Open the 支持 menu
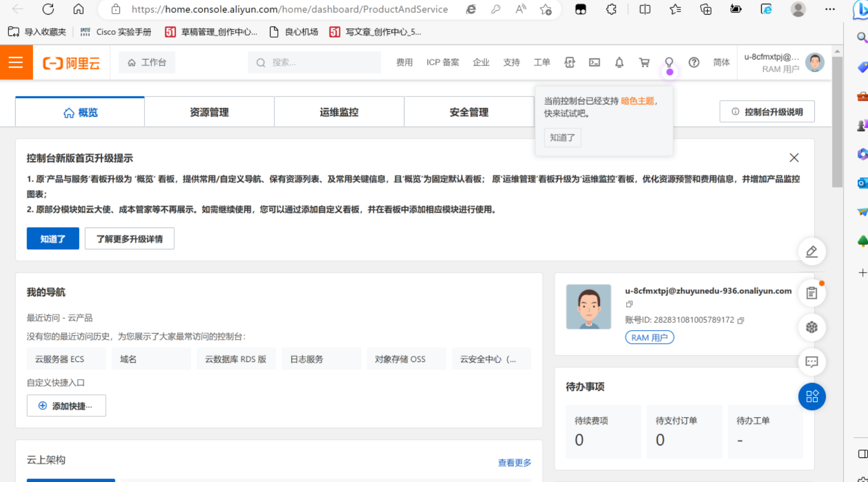 tap(511, 63)
